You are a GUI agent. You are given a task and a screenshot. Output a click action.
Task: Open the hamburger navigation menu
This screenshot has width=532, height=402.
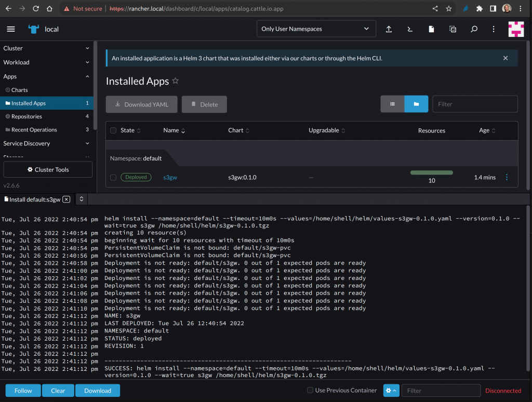[11, 29]
